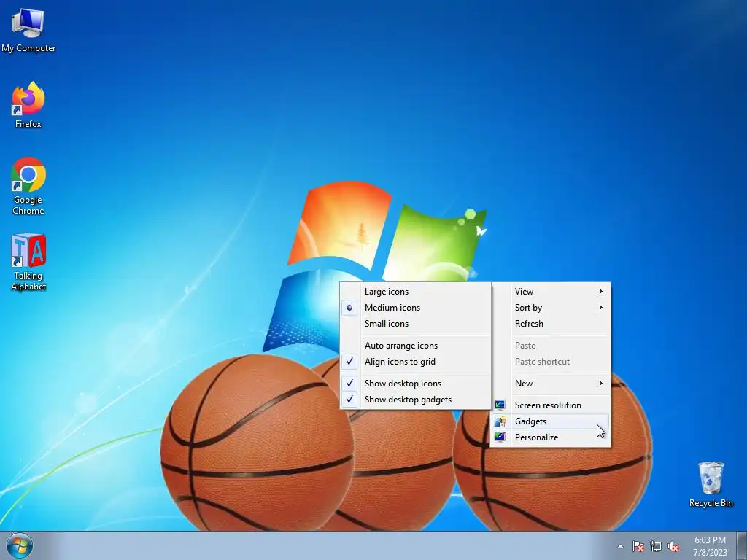The height and width of the screenshot is (560, 747).
Task: Select the Firefox desktop shortcut
Action: coord(28,105)
